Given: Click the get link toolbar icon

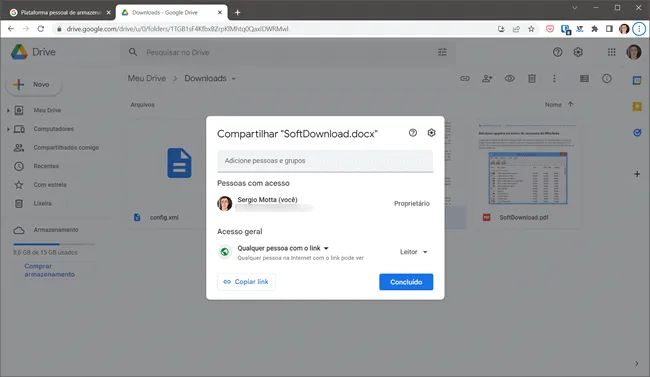Looking at the screenshot, I should 465,78.
